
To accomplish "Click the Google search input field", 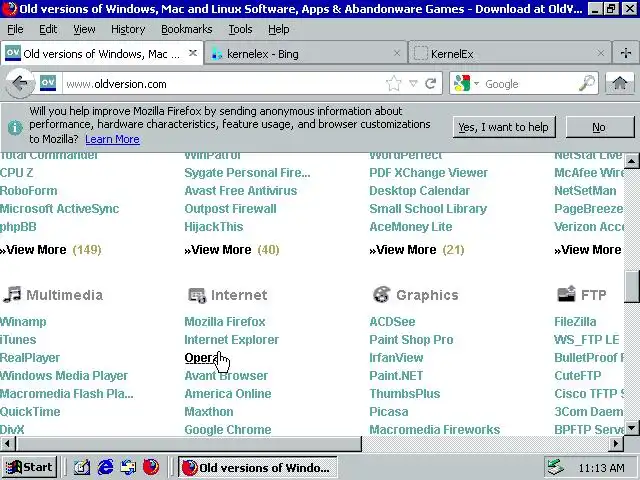I will click(x=529, y=84).
